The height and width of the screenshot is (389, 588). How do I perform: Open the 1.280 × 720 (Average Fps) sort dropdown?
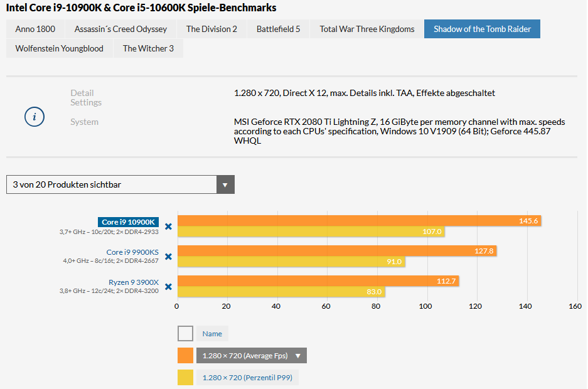coord(252,356)
